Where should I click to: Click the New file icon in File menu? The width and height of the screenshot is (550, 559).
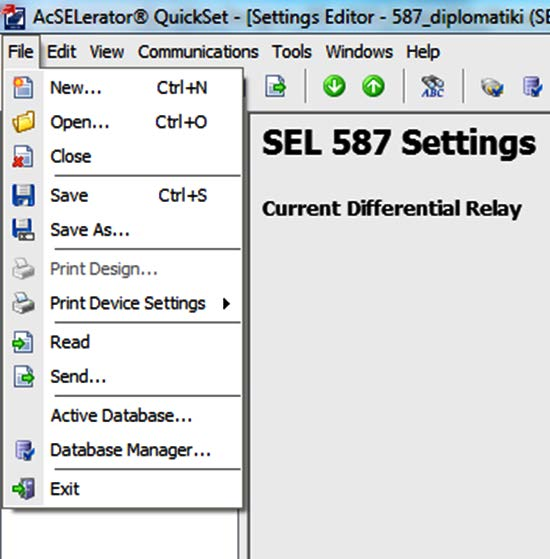(x=23, y=87)
